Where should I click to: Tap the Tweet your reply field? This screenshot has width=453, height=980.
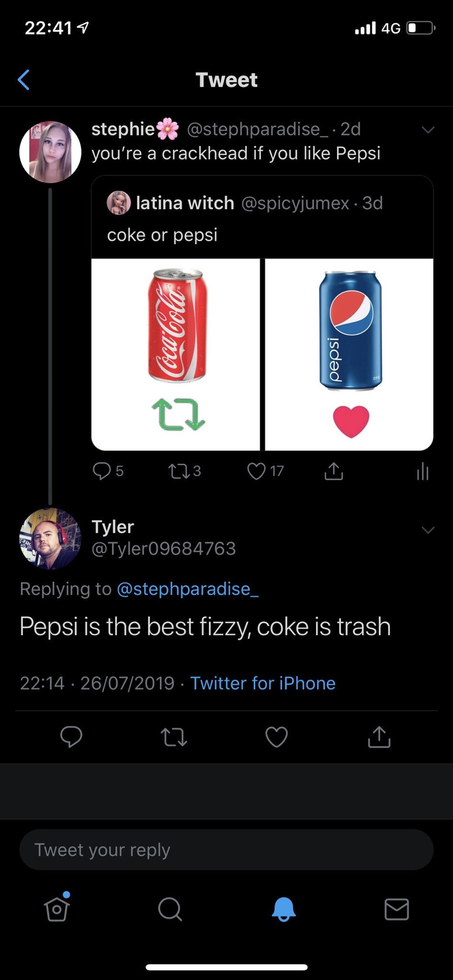226,850
